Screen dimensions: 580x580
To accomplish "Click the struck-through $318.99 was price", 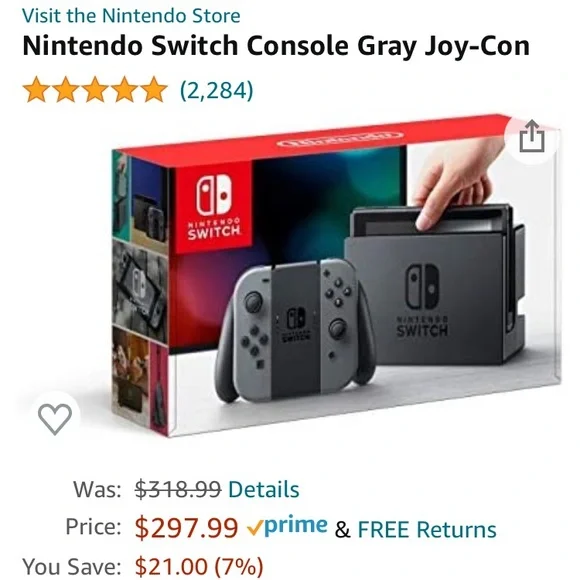I will click(x=178, y=489).
